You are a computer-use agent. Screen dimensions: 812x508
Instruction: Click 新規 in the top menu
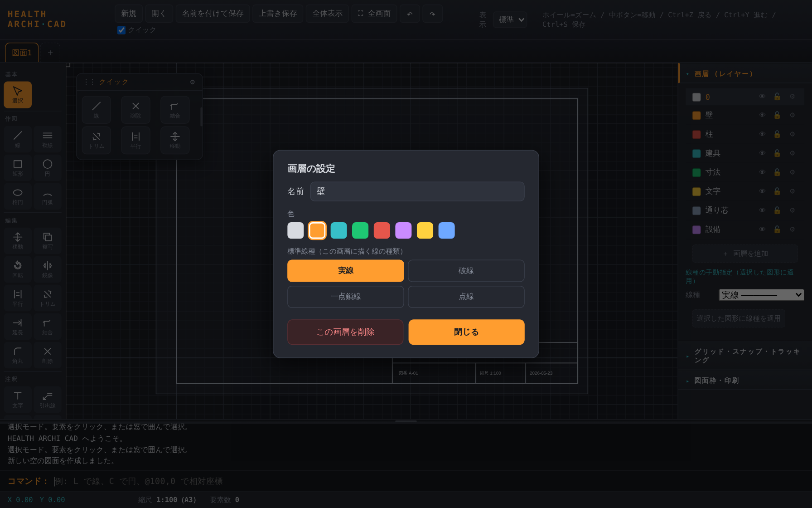pos(129,14)
